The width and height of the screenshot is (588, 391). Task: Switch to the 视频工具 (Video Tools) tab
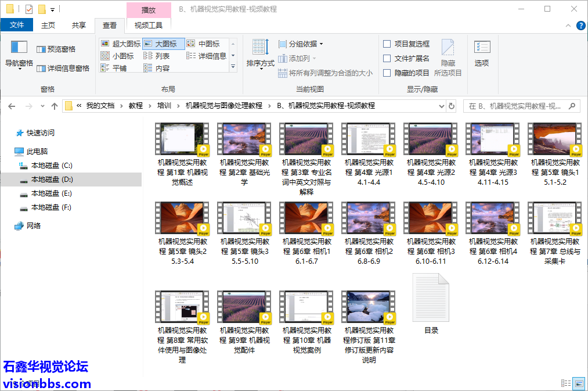pos(149,25)
